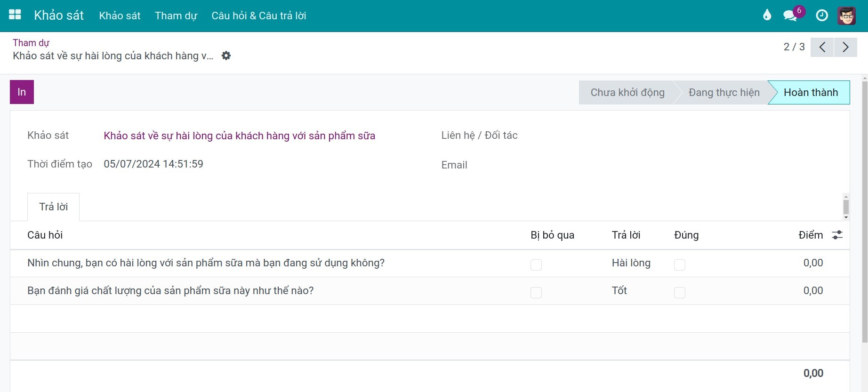Click the total score '0,00' in footer
The image size is (868, 392).
pos(813,373)
